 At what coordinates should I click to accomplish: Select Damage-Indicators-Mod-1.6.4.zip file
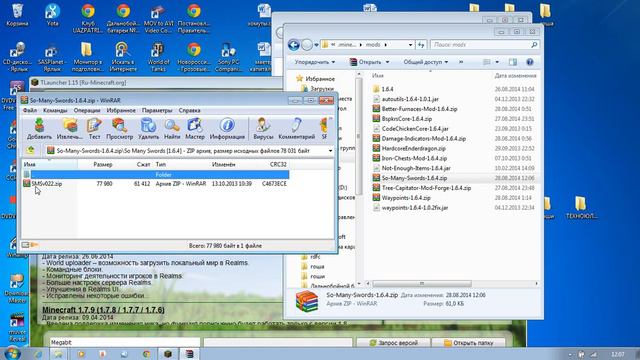(x=424, y=139)
